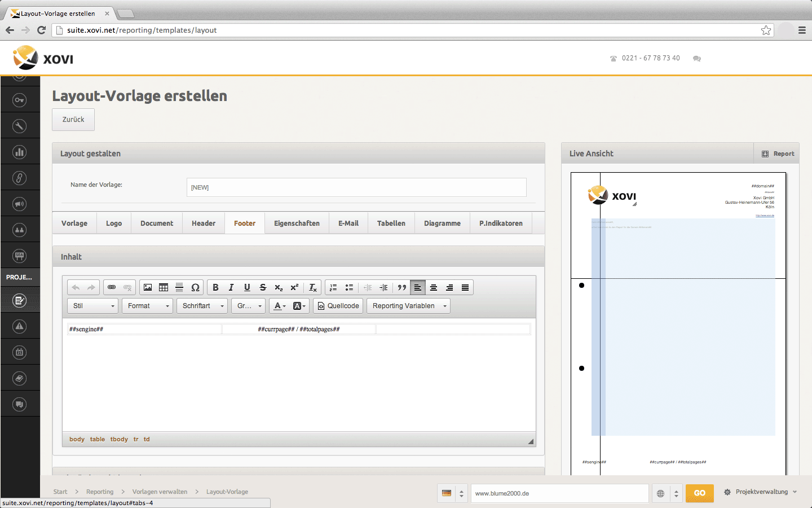
Task: Switch to the Logo tab
Action: click(x=114, y=224)
